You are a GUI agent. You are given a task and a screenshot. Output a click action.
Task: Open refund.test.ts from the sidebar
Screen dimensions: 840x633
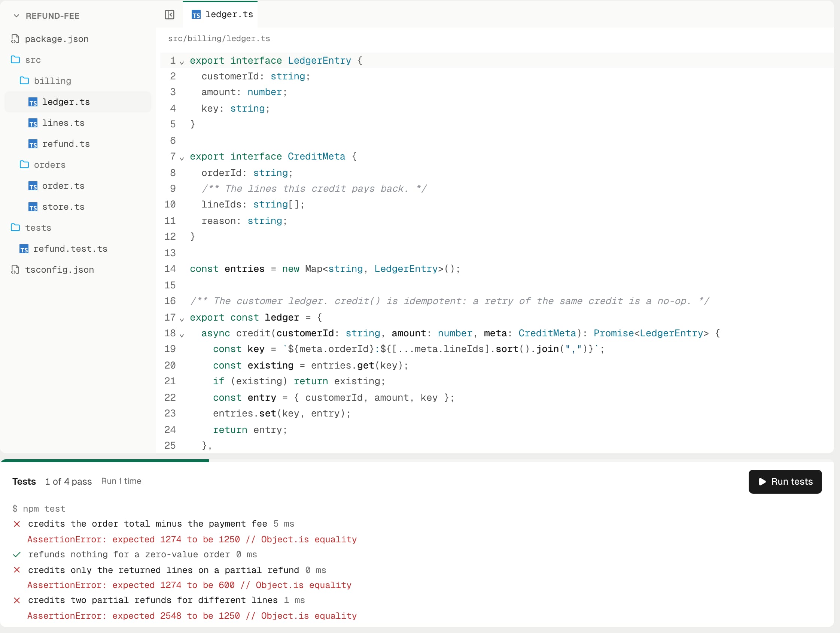tap(78, 248)
